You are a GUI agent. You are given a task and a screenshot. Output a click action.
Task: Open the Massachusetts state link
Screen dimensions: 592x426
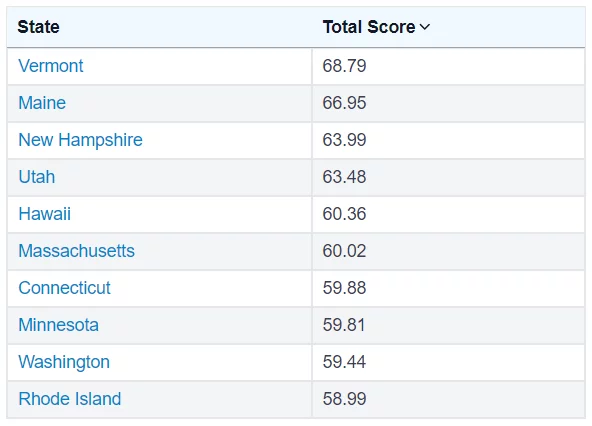[76, 251]
